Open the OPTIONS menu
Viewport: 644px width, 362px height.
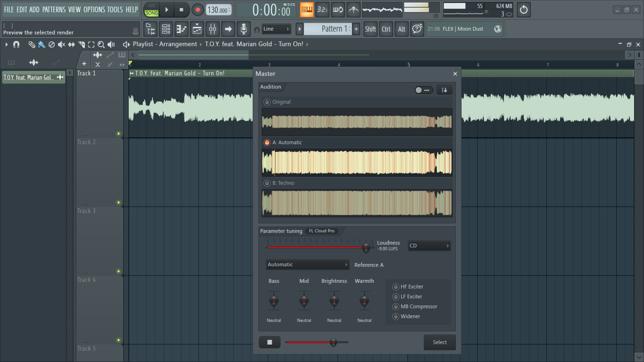(x=94, y=9)
